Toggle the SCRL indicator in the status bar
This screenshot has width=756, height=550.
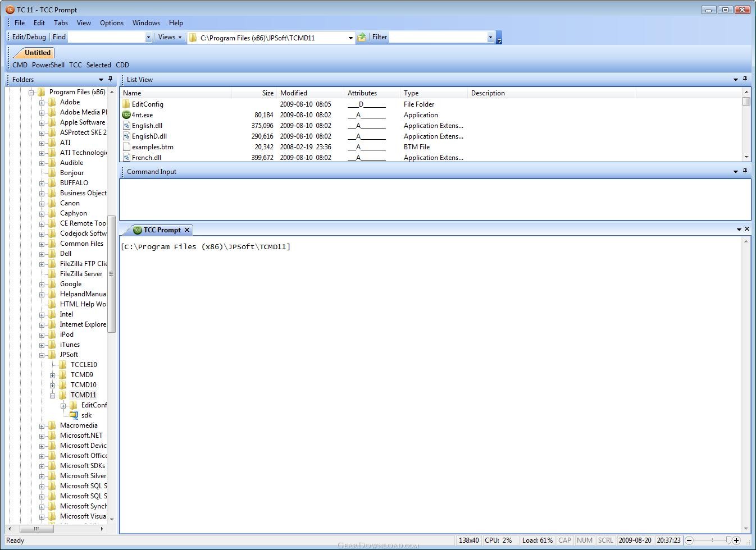tap(605, 540)
